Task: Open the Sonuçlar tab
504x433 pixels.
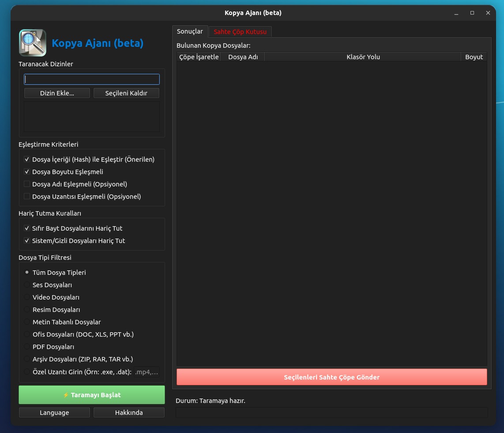Action: click(190, 31)
